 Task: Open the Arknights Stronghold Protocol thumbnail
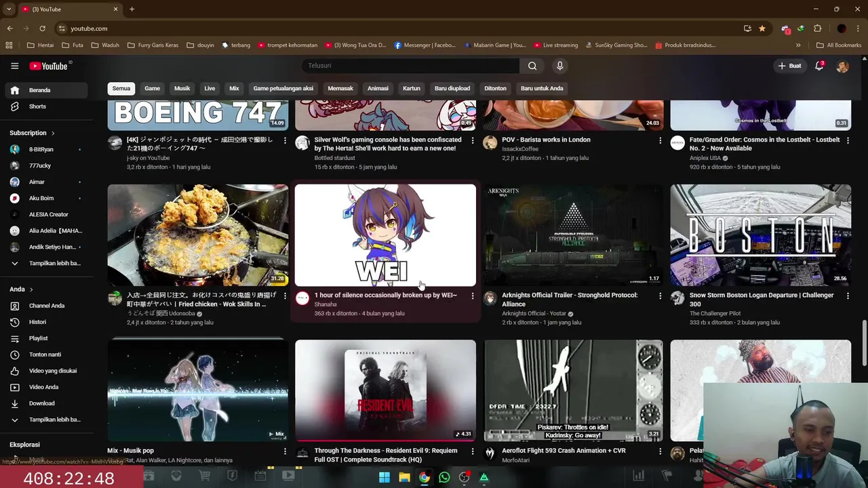point(573,235)
